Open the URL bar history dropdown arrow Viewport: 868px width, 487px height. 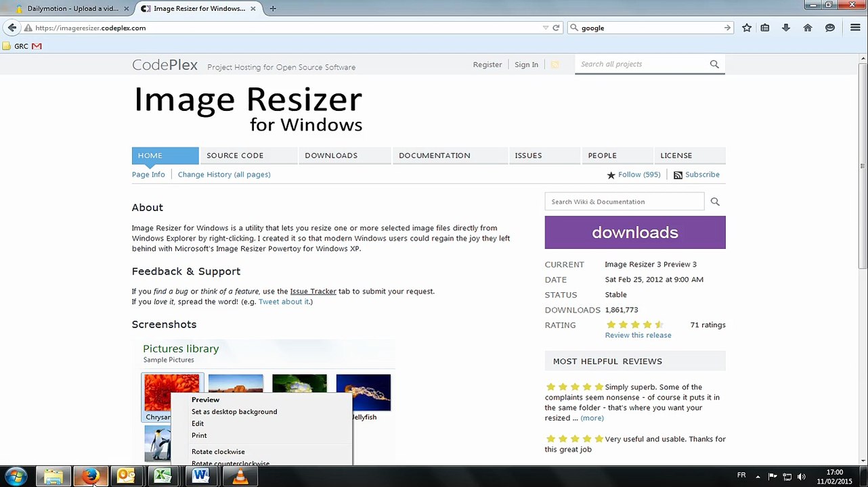pyautogui.click(x=545, y=28)
